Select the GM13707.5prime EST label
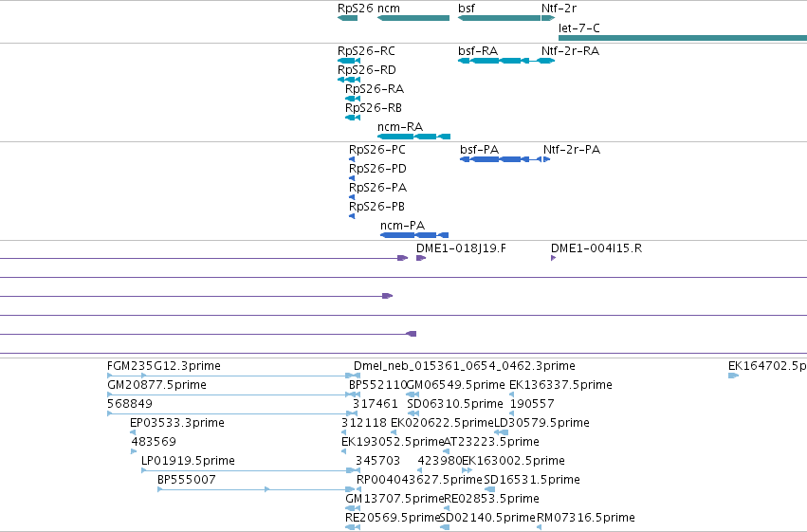Screen dimensions: 807x532 pos(394,499)
